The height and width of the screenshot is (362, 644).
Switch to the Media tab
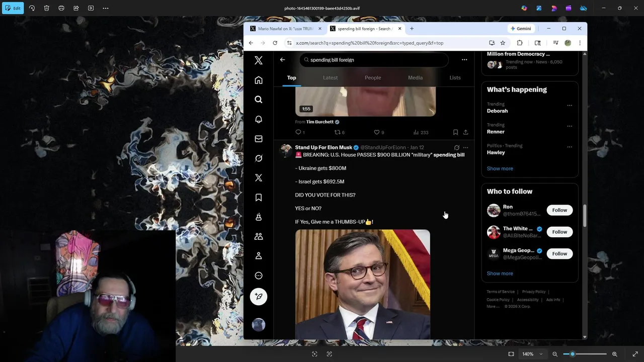tap(415, 77)
